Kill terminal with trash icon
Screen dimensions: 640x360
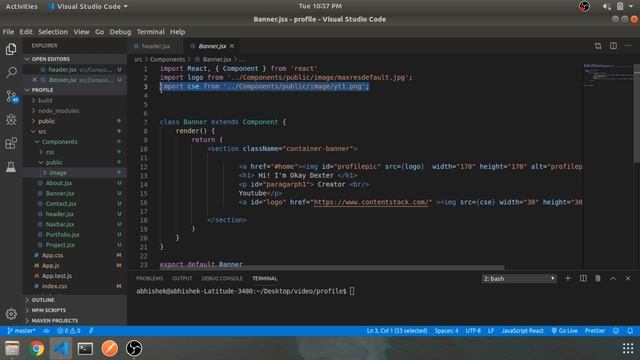tap(598, 278)
